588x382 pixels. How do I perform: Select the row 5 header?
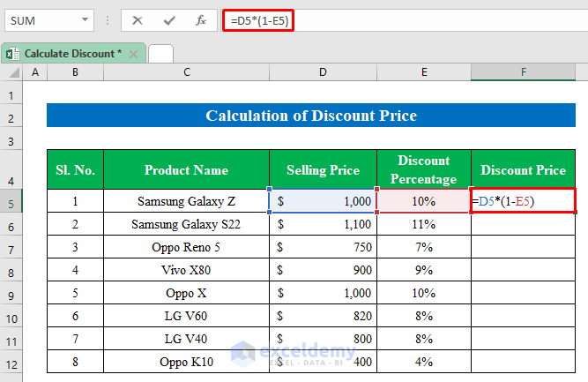click(11, 202)
